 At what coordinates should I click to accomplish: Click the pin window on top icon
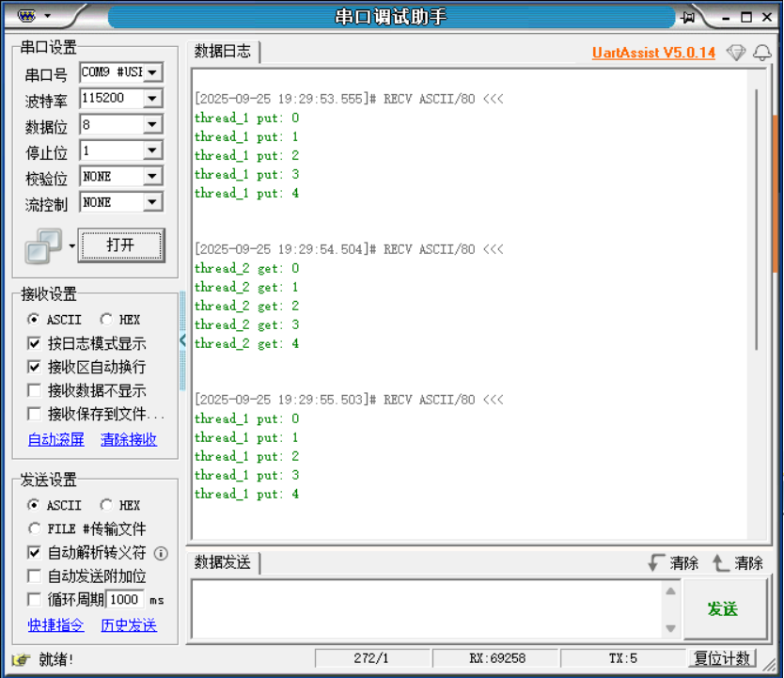(687, 18)
